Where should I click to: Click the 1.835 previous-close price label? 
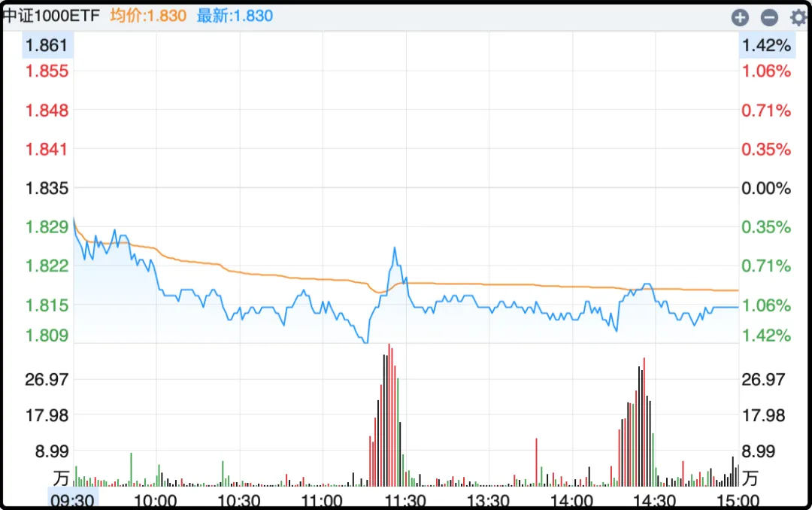(47, 188)
